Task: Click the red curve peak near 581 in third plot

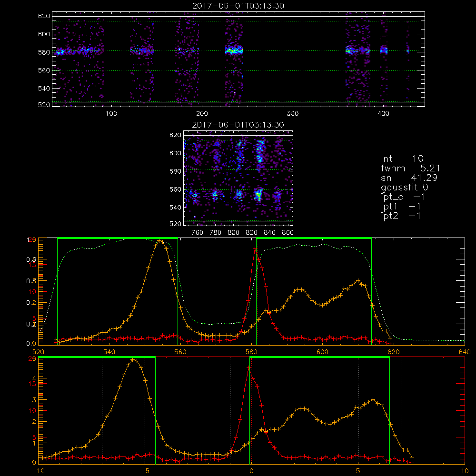Action: 255,249
